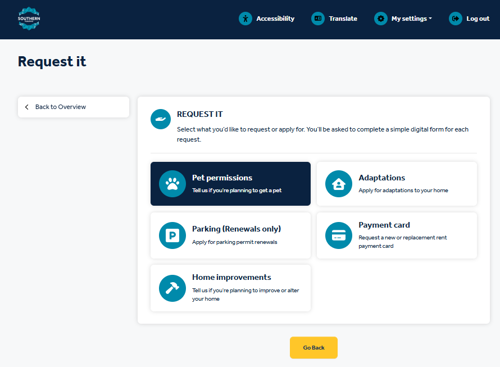Click the Payment card icon

(x=338, y=235)
